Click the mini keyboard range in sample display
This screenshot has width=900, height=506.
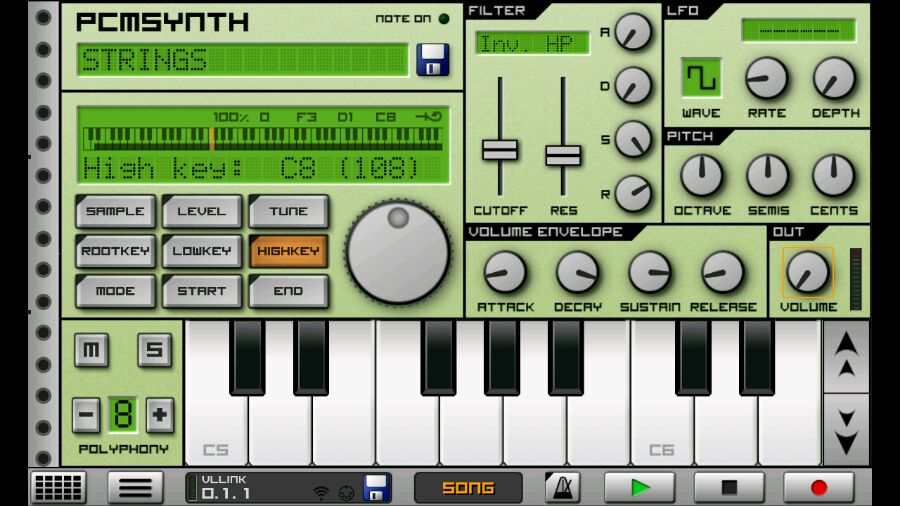point(263,139)
